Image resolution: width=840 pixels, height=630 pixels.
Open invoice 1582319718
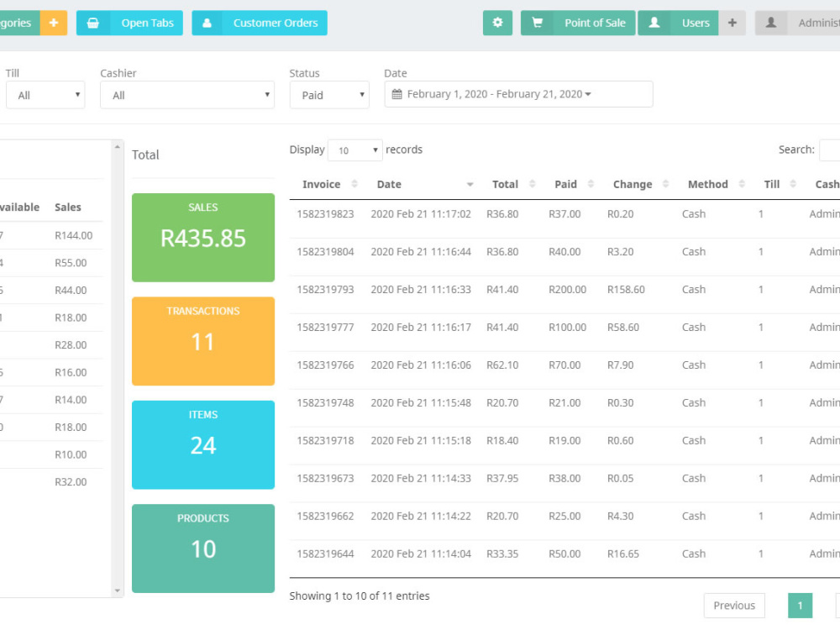tap(325, 440)
